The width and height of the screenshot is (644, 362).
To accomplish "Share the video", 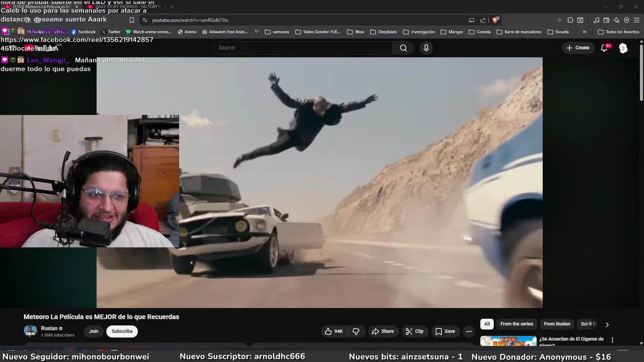I will coord(383,331).
